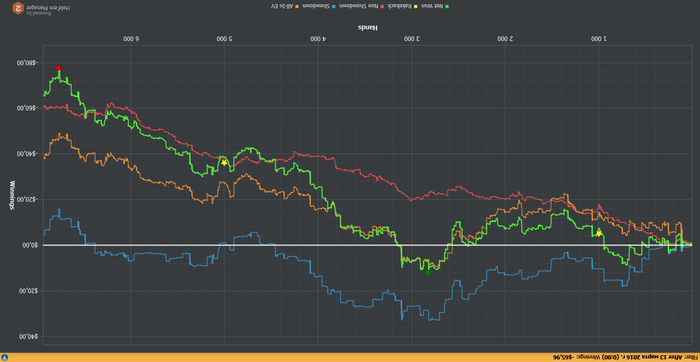This screenshot has width=700, height=362.
Task: Toggle the Showdown series in the legend
Action: pyautogui.click(x=320, y=6)
